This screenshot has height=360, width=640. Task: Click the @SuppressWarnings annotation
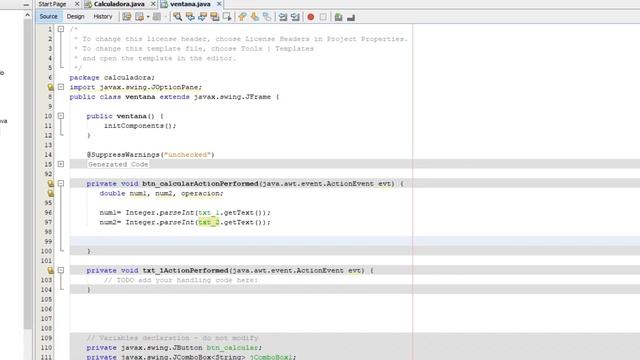(151, 155)
